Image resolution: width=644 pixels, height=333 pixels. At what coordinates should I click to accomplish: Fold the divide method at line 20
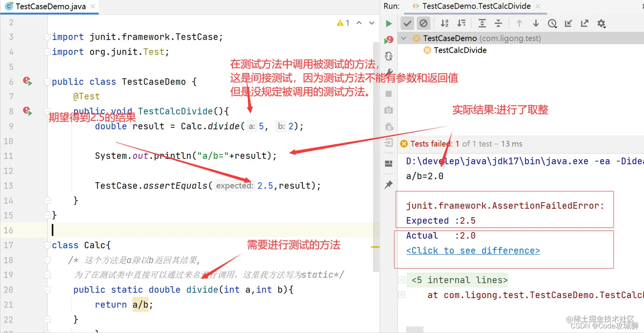point(47,290)
